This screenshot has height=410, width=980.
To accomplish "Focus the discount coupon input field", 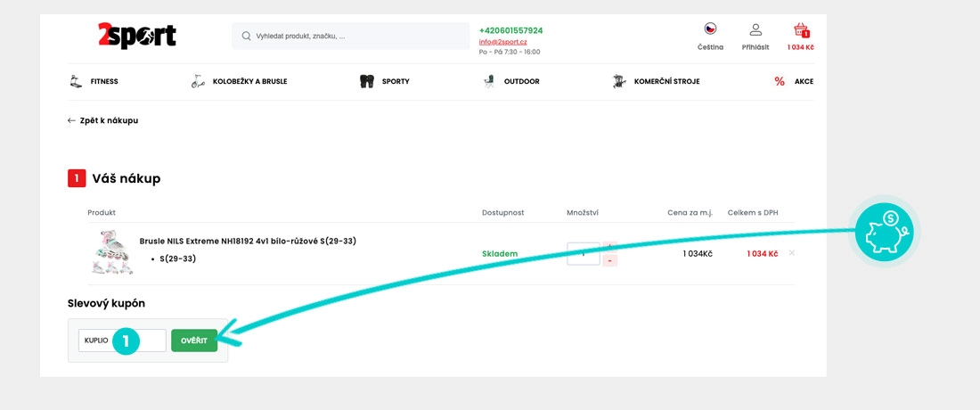I will (x=123, y=340).
